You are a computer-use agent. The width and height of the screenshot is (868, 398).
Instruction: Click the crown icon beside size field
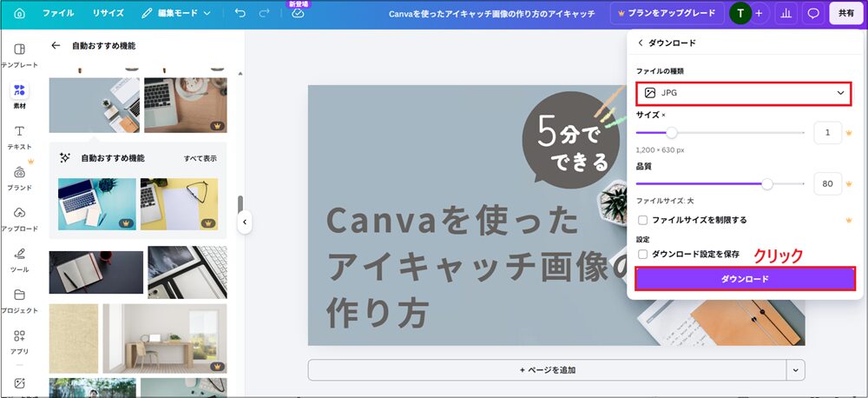click(x=849, y=133)
